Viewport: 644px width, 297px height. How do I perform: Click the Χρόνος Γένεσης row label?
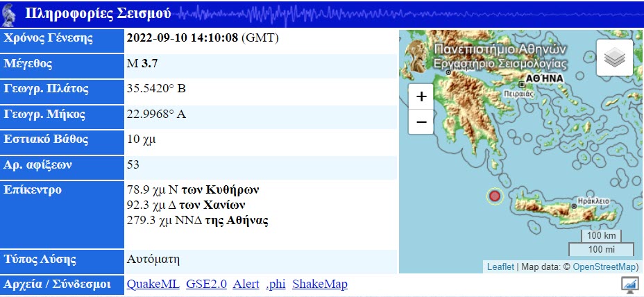pyautogui.click(x=48, y=38)
